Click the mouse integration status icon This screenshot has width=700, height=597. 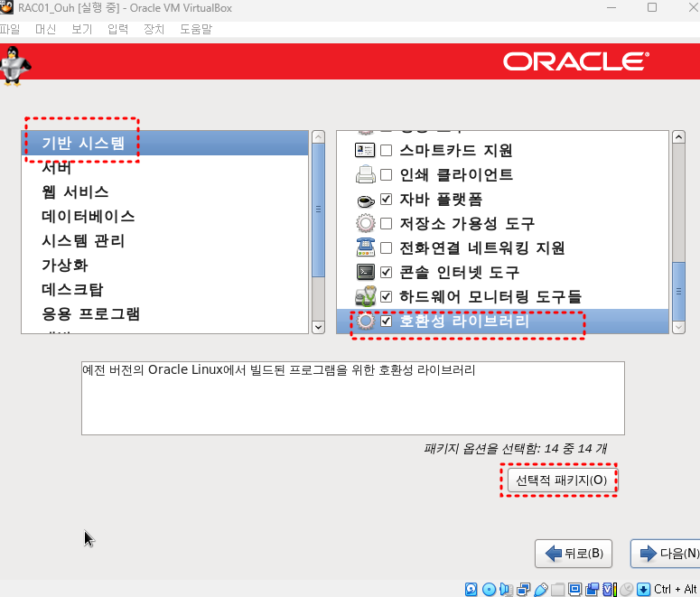tap(626, 590)
